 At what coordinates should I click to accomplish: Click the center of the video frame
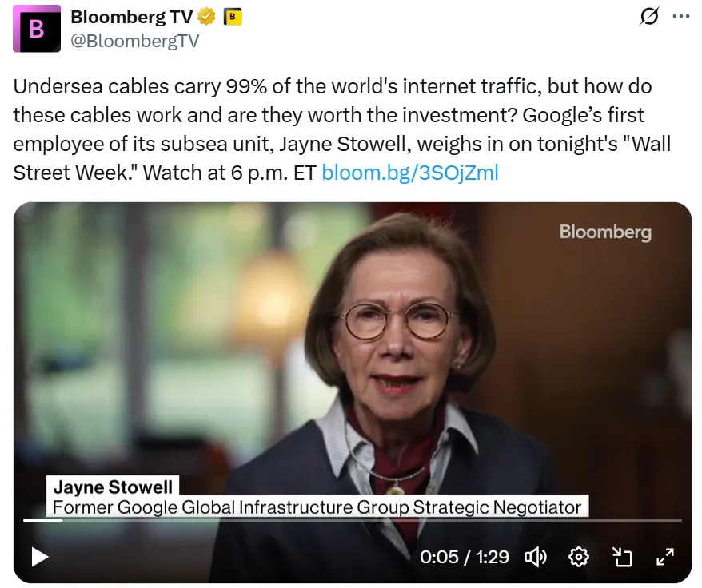click(x=352, y=360)
